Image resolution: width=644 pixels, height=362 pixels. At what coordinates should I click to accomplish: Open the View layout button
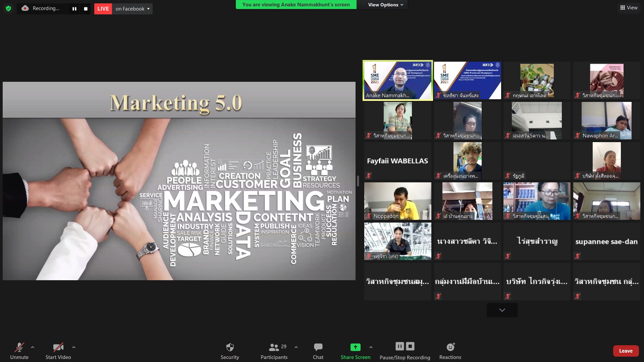(629, 8)
